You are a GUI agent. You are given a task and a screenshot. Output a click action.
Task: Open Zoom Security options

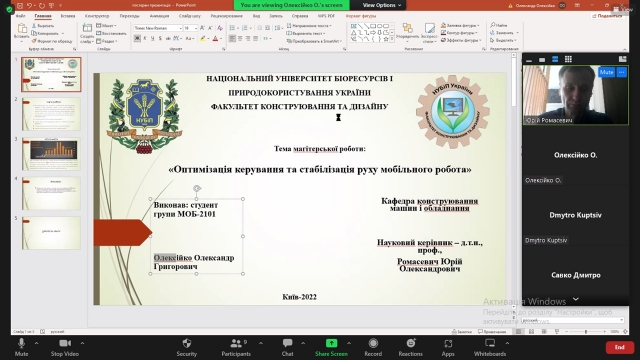click(187, 347)
